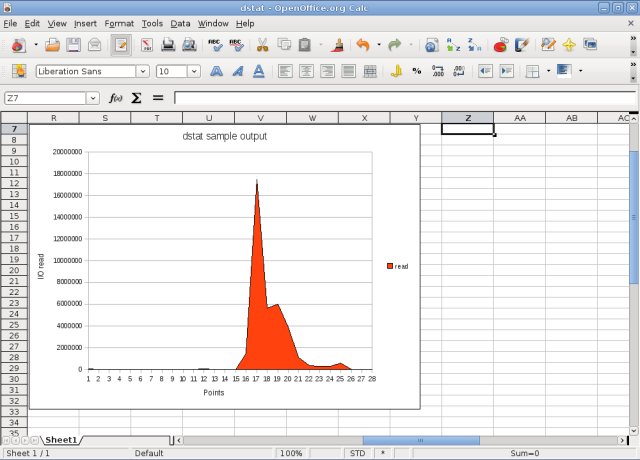Click the horizontal scrollbar thumb
The image size is (640, 460).
[421, 440]
